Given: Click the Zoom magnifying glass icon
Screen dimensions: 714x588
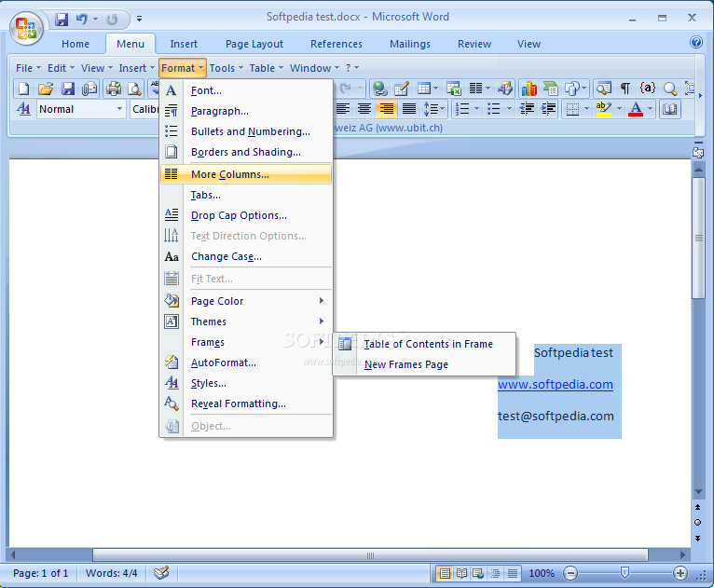Looking at the screenshot, I should [670, 89].
